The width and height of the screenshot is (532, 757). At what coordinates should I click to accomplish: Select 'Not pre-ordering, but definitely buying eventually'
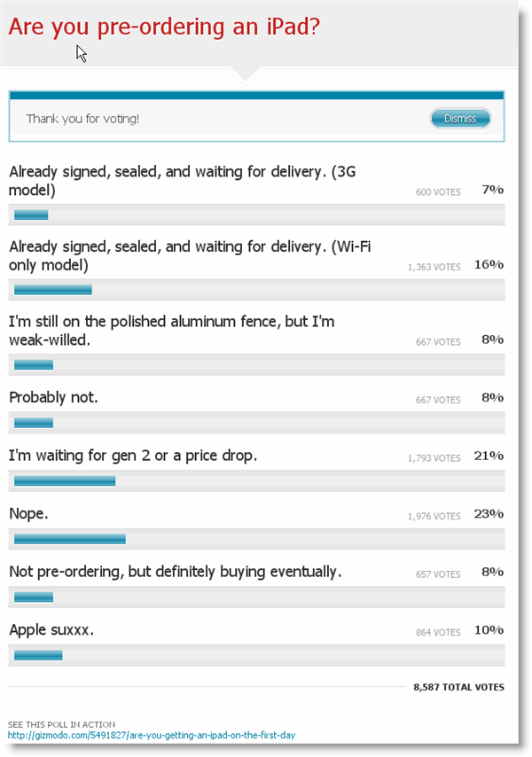tap(175, 572)
